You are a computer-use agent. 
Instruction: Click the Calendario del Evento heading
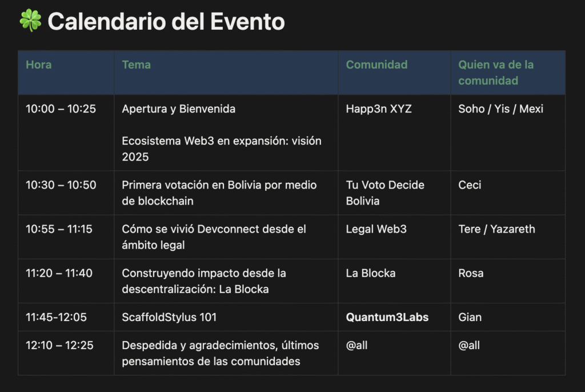pyautogui.click(x=166, y=22)
